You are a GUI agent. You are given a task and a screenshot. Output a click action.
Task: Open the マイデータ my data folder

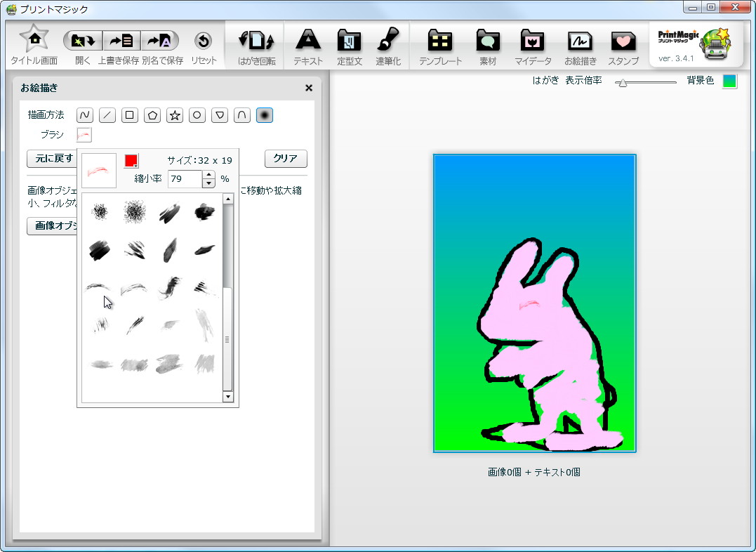click(x=533, y=46)
